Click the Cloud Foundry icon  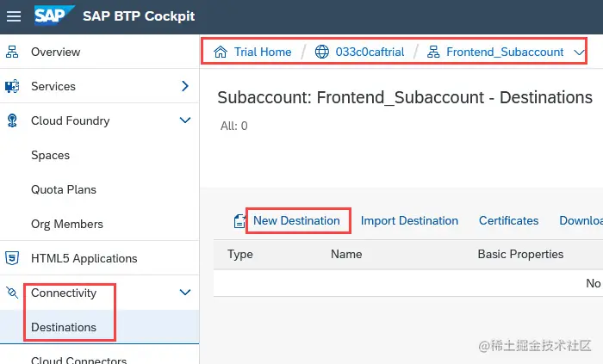pos(12,120)
